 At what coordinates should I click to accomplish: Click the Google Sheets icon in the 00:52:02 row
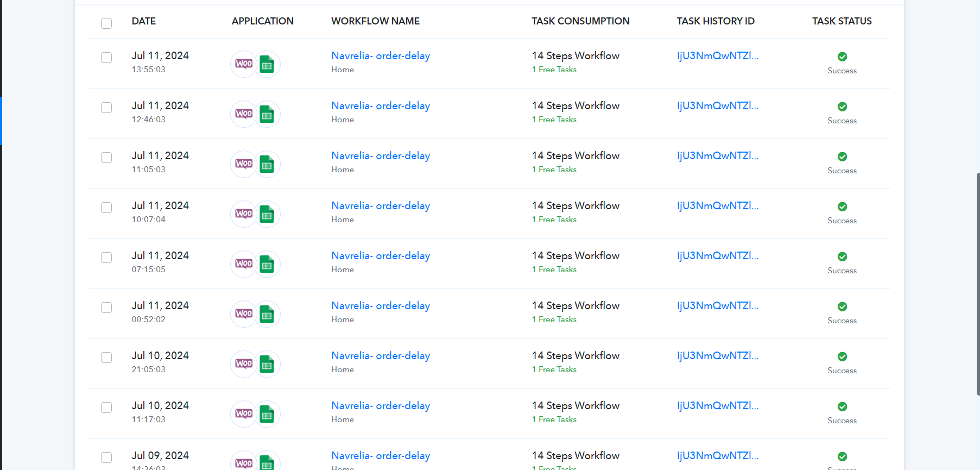[267, 314]
